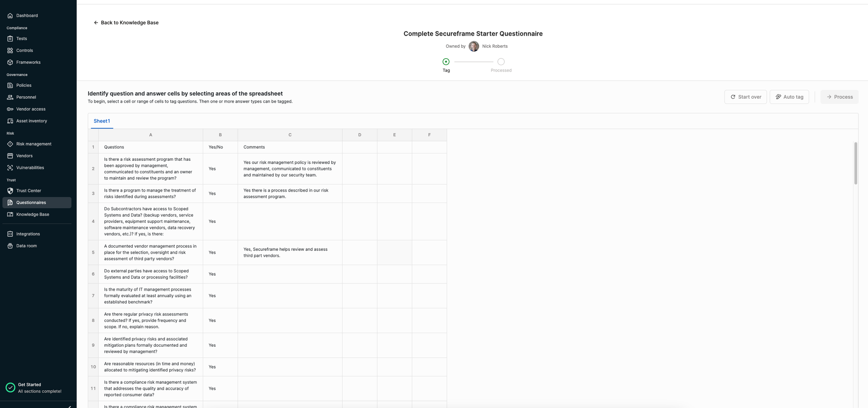Click the Trust Center shield icon
The width and height of the screenshot is (868, 408).
click(x=10, y=191)
